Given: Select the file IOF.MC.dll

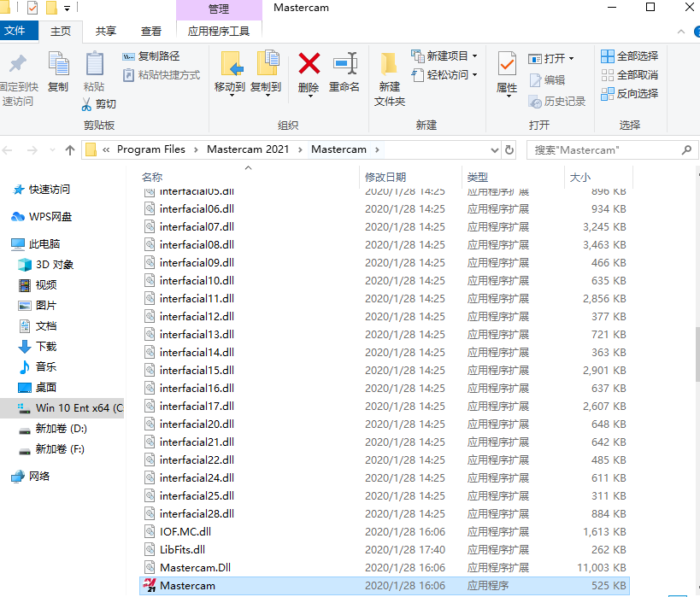Looking at the screenshot, I should point(384,532).
